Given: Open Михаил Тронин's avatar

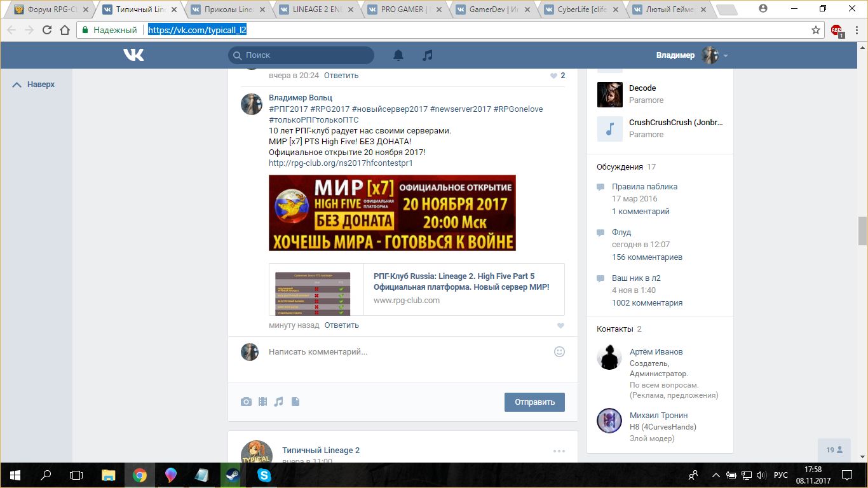Looking at the screenshot, I should tap(609, 421).
